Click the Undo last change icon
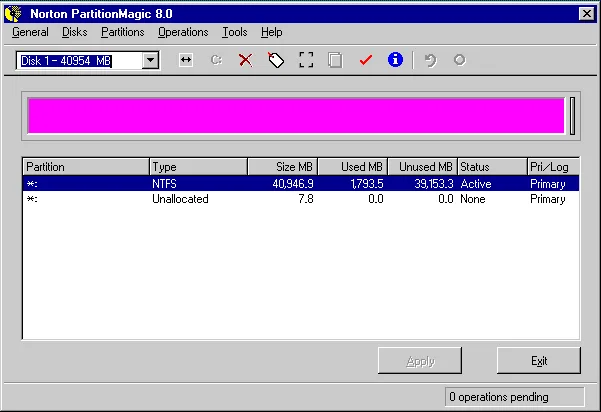This screenshot has width=601, height=412. [x=430, y=60]
